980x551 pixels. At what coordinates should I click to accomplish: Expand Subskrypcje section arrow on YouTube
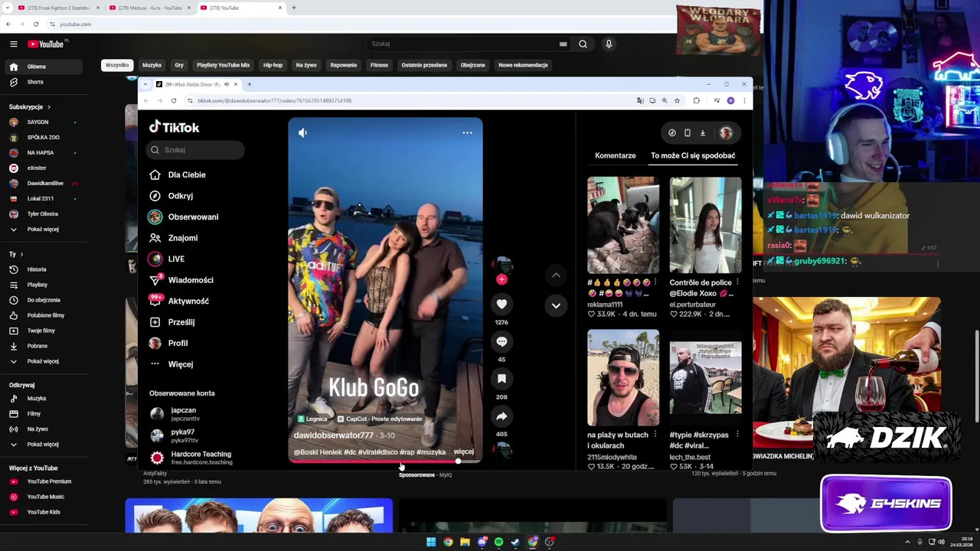coord(48,107)
